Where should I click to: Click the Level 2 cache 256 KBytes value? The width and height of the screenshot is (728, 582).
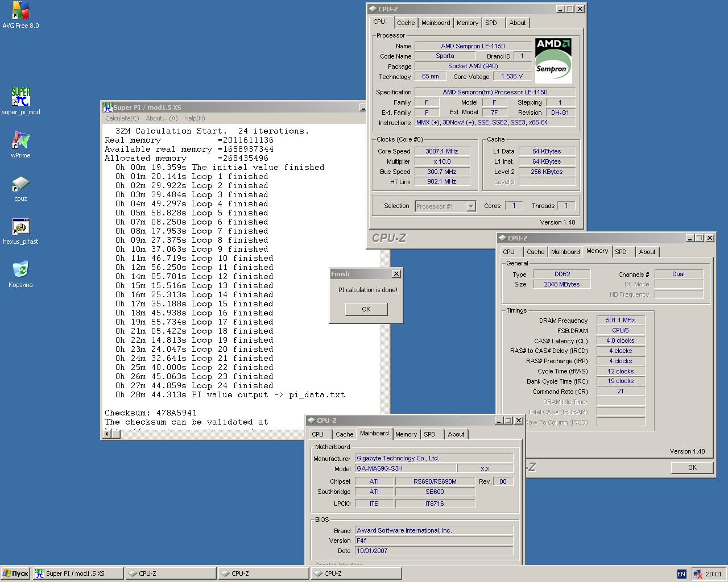point(547,172)
